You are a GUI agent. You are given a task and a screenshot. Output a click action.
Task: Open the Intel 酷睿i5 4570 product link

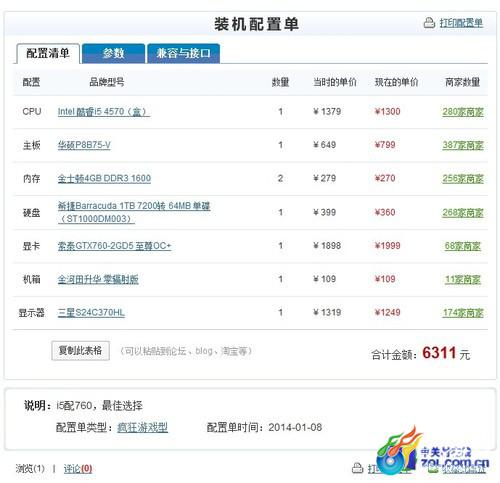pyautogui.click(x=104, y=112)
